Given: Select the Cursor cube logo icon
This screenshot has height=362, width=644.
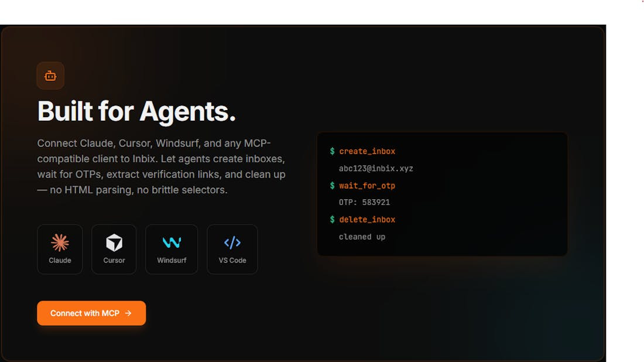Looking at the screenshot, I should pyautogui.click(x=114, y=243).
